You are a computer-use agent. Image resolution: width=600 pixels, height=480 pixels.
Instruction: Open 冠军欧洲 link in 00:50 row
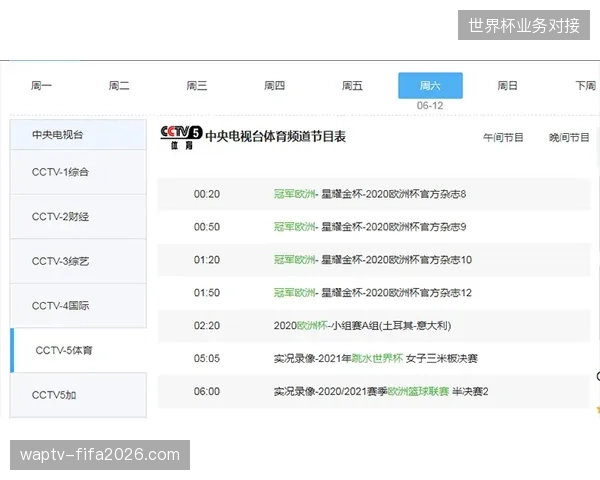point(295,227)
